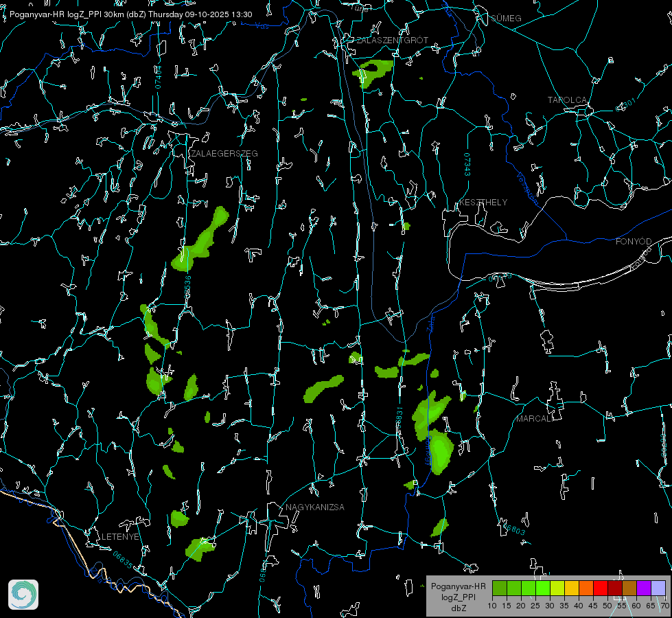Click the NAGYKANIZSA city label
This screenshot has width=672, height=618.
pos(315,507)
